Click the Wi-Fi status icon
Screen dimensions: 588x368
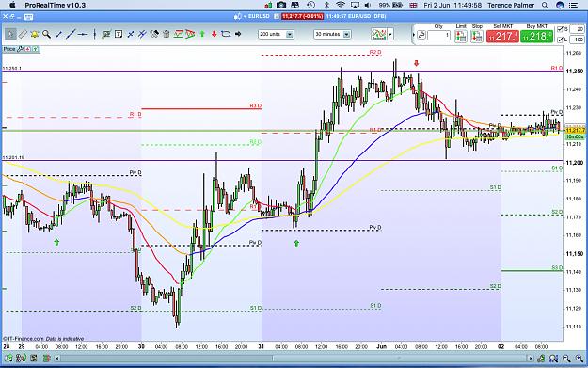point(341,5)
